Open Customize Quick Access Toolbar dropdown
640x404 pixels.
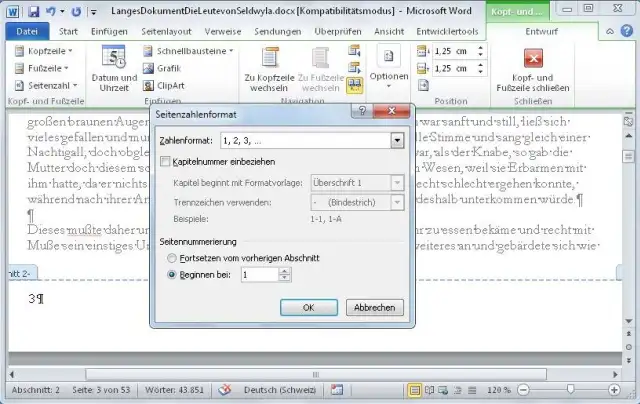coord(93,12)
